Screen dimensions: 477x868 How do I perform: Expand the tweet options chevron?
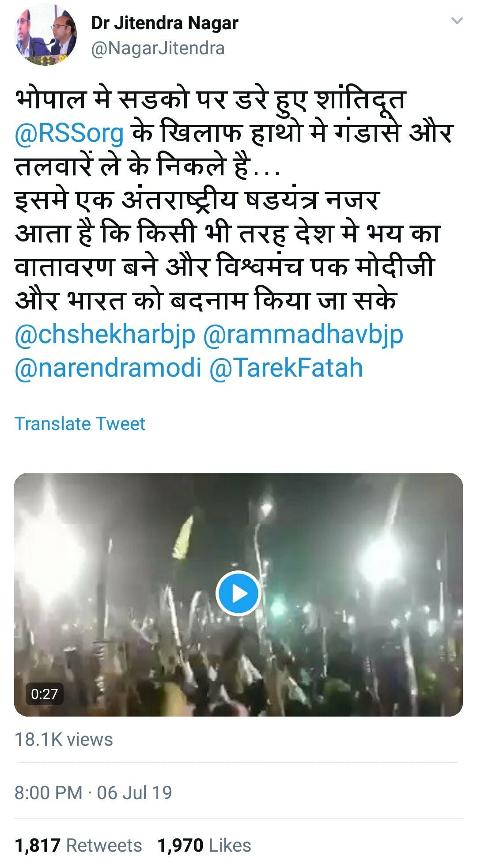457,21
